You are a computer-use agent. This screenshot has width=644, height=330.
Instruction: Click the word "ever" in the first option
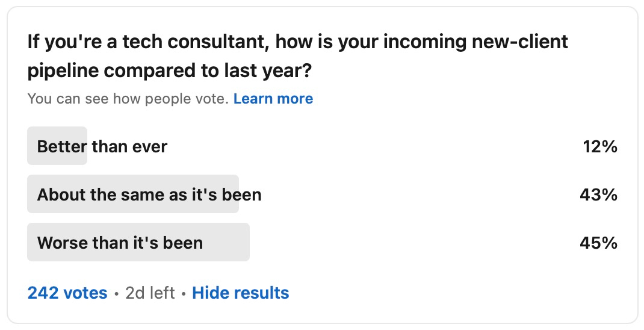[x=152, y=146]
